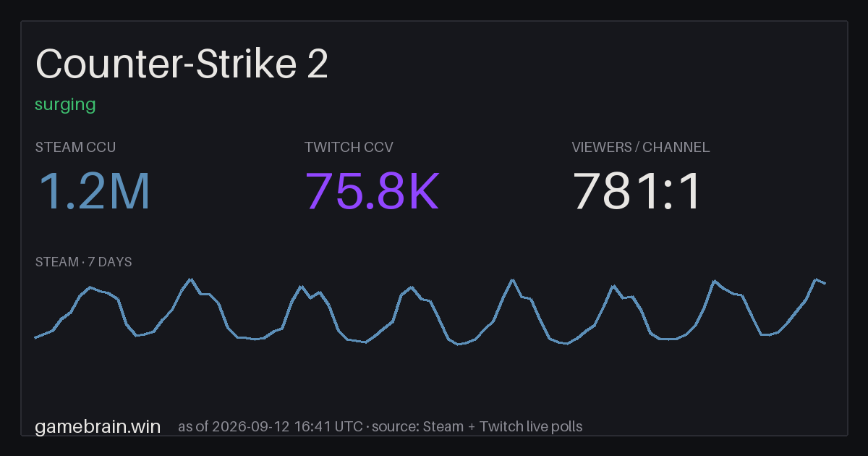
Task: Select the green surging status label
Action: click(65, 104)
